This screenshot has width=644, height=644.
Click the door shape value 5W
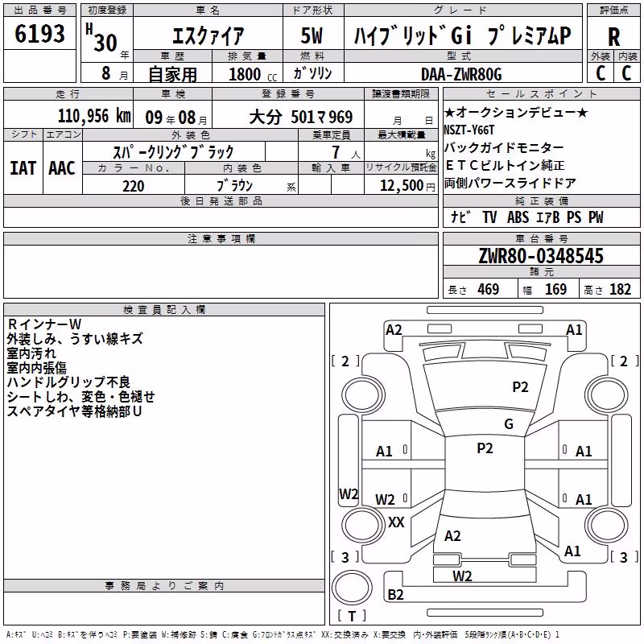312,35
